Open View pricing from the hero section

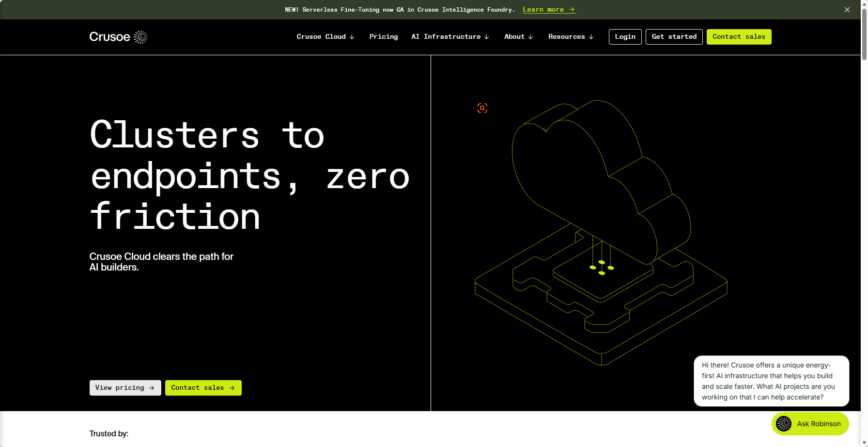(x=125, y=388)
